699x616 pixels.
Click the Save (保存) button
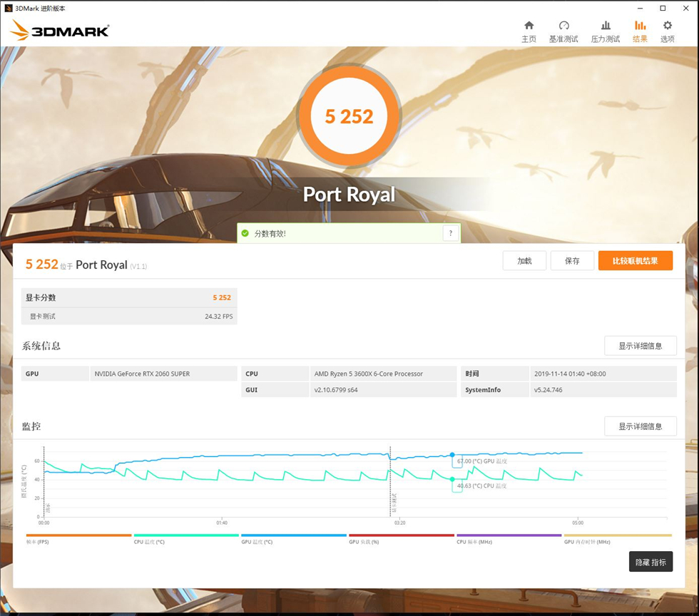[x=572, y=261]
